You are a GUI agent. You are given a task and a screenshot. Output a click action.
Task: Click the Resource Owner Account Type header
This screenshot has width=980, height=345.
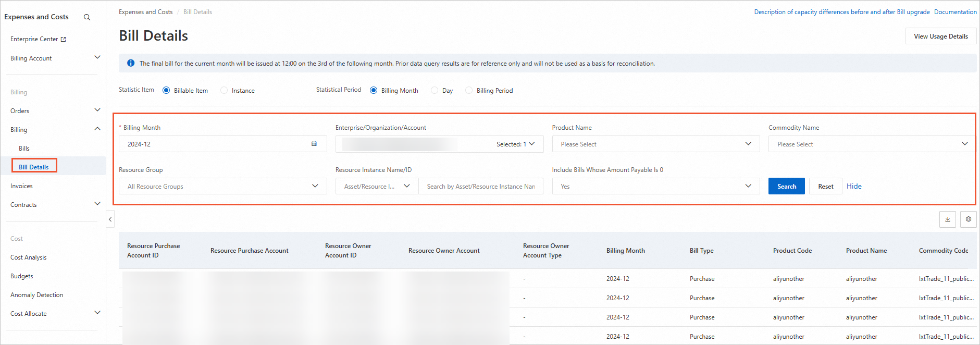[546, 251]
